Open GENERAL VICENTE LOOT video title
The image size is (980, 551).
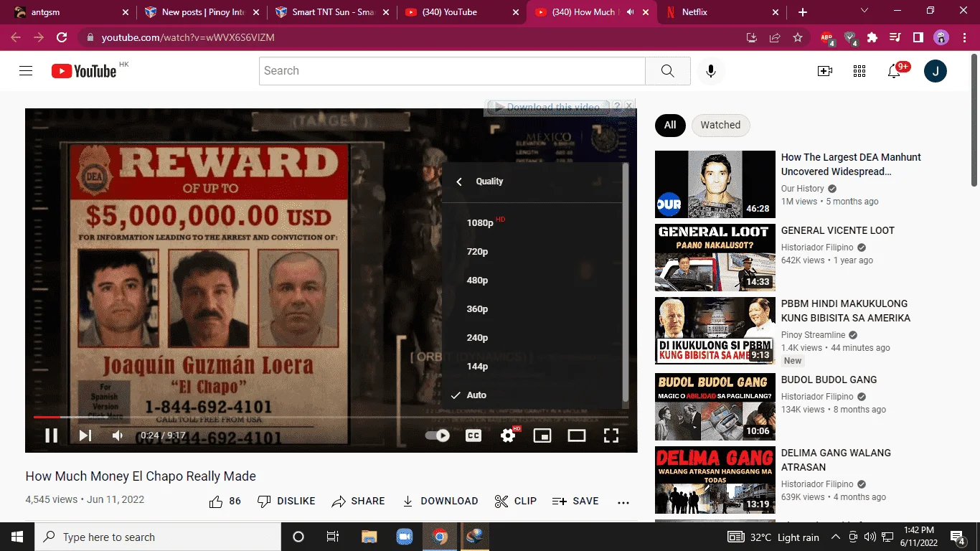coord(838,230)
